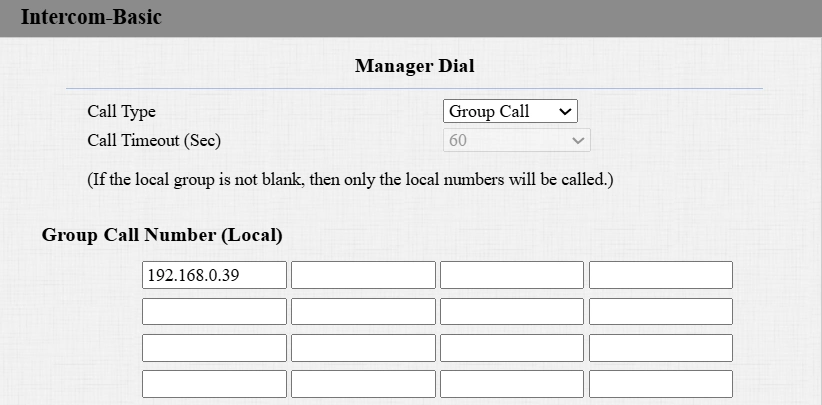This screenshot has height=405, width=822.
Task: Click third-row second-column group call field
Action: pyautogui.click(x=363, y=348)
